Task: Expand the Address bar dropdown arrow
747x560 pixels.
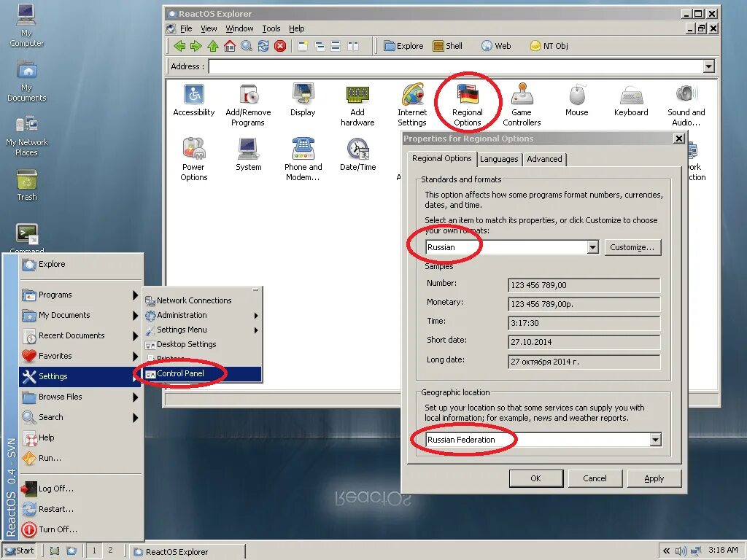Action: (709, 66)
